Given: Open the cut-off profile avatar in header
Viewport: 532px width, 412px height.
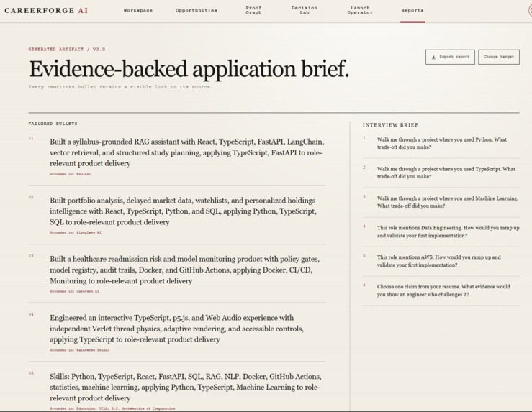Looking at the screenshot, I should click(x=530, y=11).
